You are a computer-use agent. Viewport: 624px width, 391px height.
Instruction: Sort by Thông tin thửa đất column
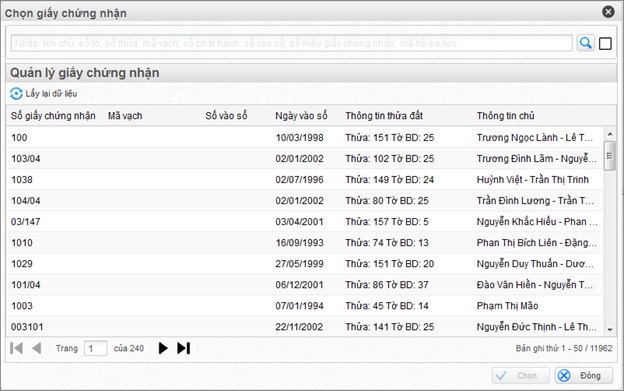[384, 116]
